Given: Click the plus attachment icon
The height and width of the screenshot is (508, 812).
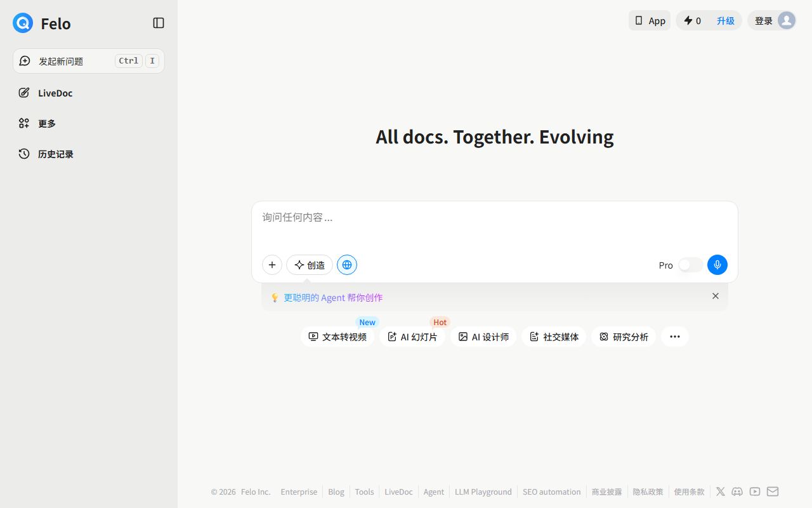Looking at the screenshot, I should point(272,265).
